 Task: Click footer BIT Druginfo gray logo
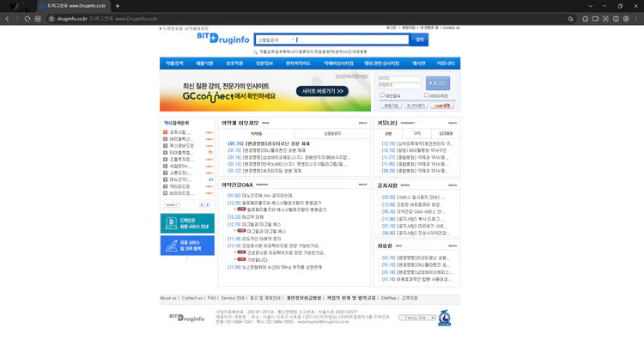(x=186, y=318)
